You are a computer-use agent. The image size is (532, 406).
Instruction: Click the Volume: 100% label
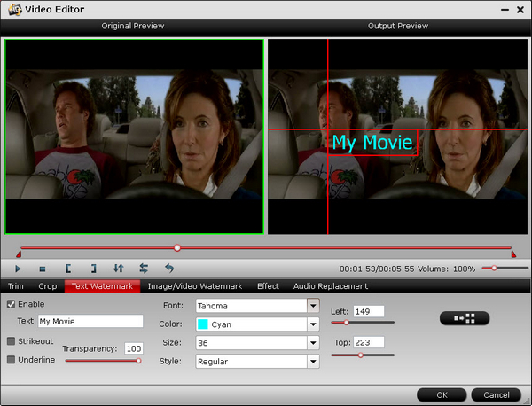[446, 269]
